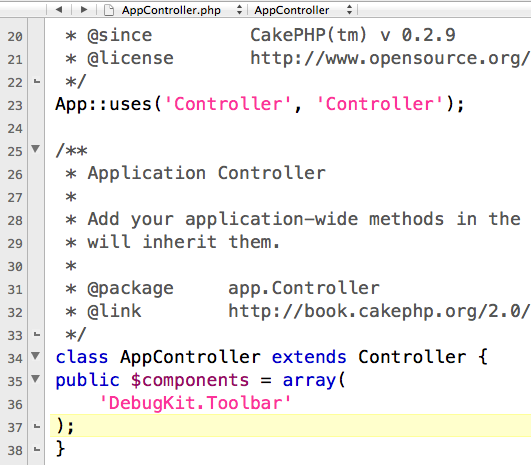Click the opensource.org license URL
Viewport: 531px width, 465px height.
pyautogui.click(x=390, y=58)
